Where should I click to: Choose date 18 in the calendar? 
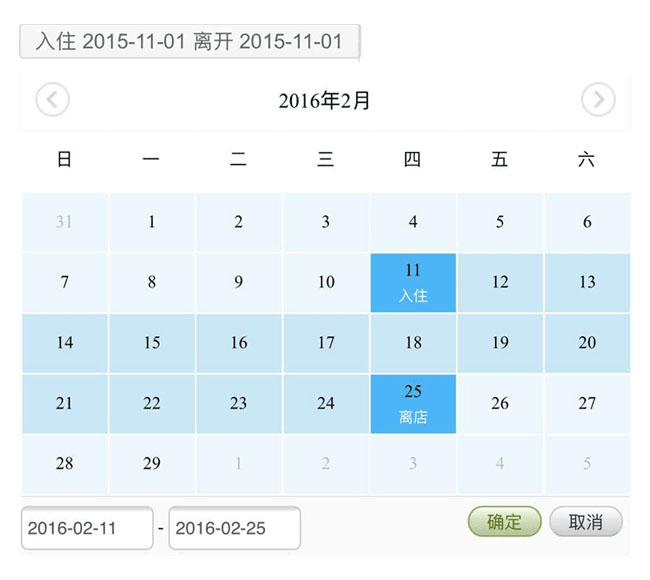coord(413,343)
